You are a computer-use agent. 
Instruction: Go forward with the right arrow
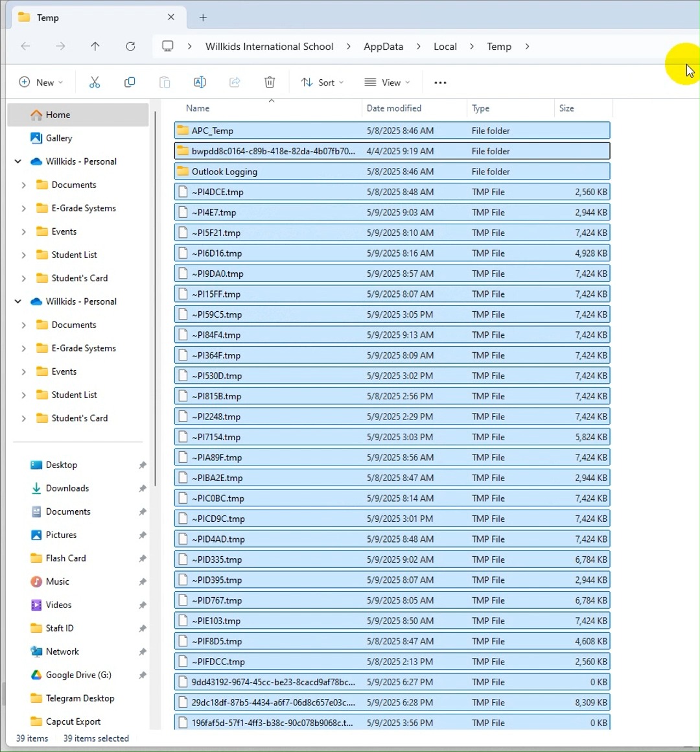click(x=60, y=47)
